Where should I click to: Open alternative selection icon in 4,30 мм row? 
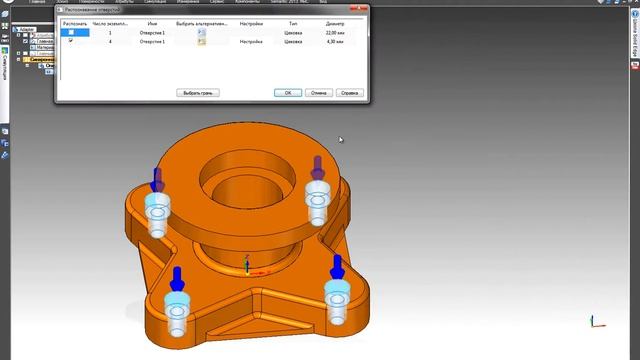(202, 41)
